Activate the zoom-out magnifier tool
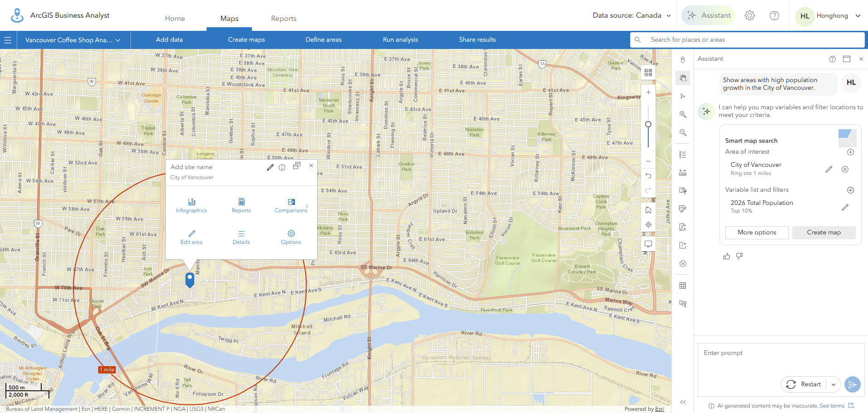Image resolution: width=868 pixels, height=413 pixels. tap(683, 132)
